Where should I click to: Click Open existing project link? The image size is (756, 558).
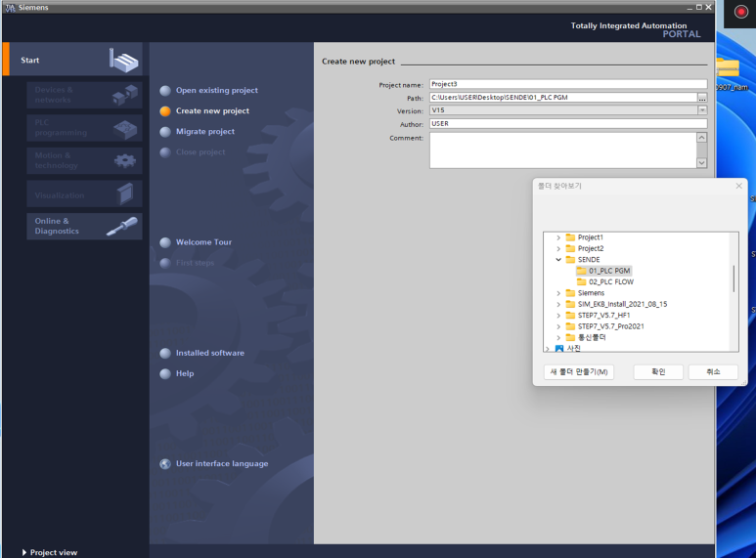click(x=216, y=90)
